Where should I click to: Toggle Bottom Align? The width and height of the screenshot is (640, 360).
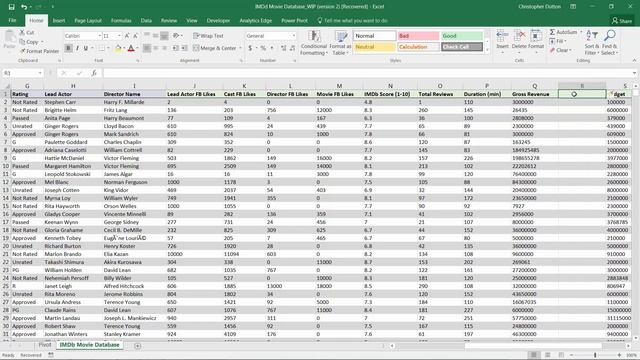coord(164,36)
